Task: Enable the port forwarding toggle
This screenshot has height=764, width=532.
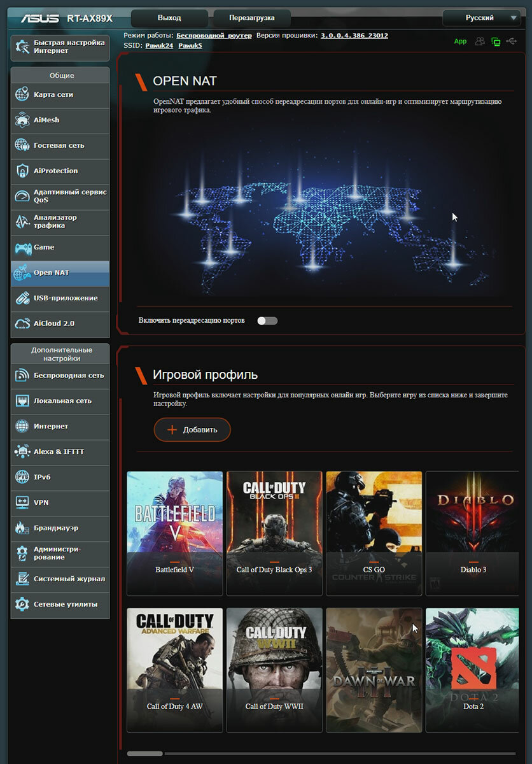Action: point(267,321)
